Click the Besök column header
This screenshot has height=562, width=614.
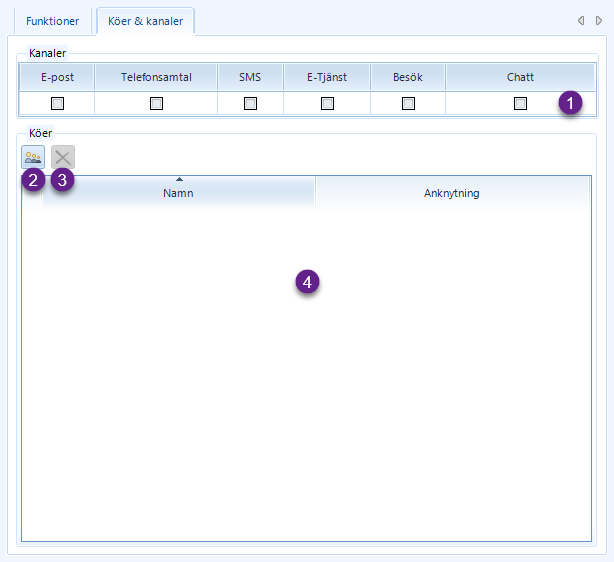[408, 77]
